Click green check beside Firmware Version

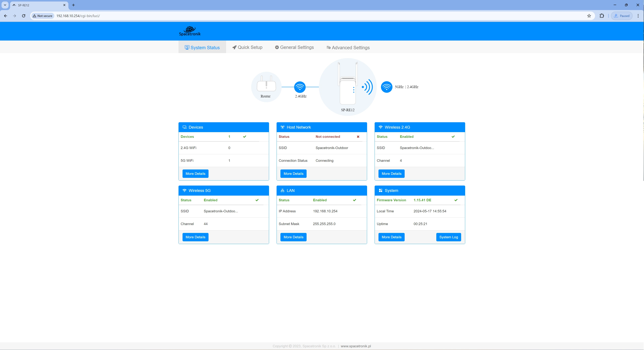click(456, 200)
